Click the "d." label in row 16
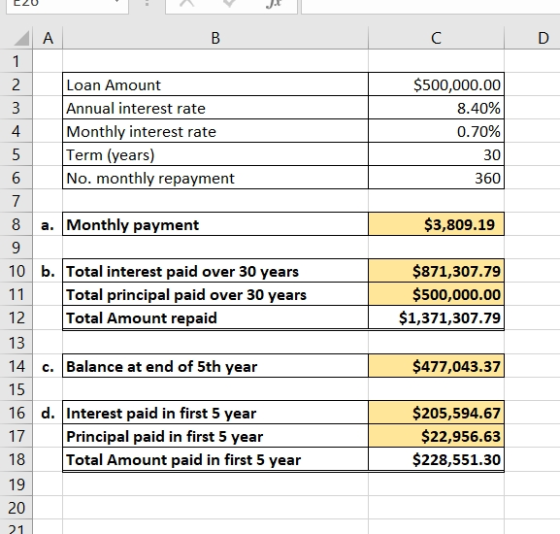560x534 pixels. coord(48,413)
